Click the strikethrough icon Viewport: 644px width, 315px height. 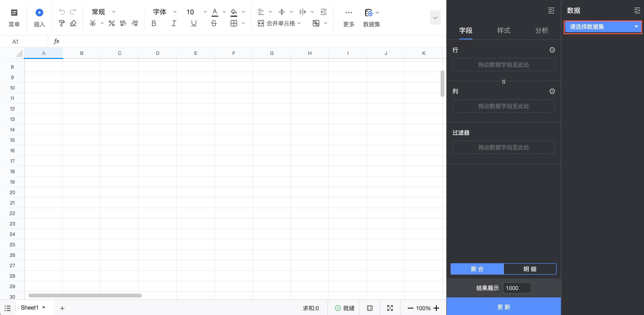214,24
